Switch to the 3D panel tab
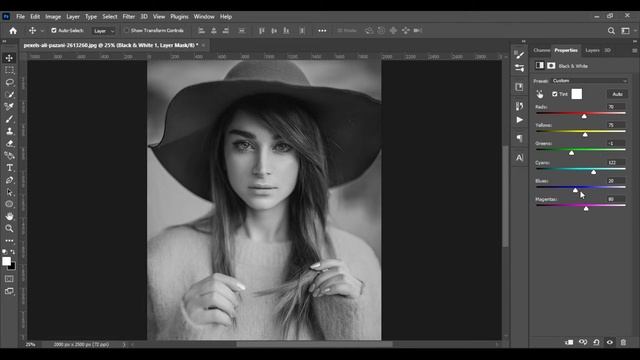This screenshot has height=360, width=640. point(607,50)
